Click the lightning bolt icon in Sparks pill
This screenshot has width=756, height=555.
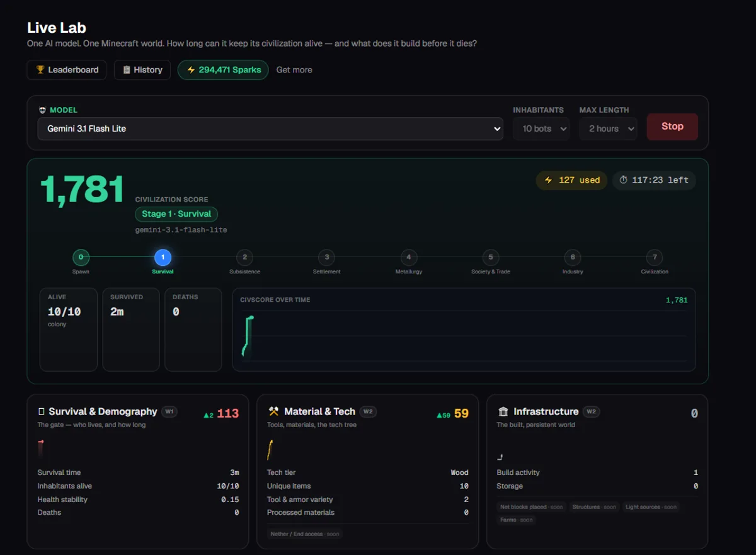pos(191,70)
